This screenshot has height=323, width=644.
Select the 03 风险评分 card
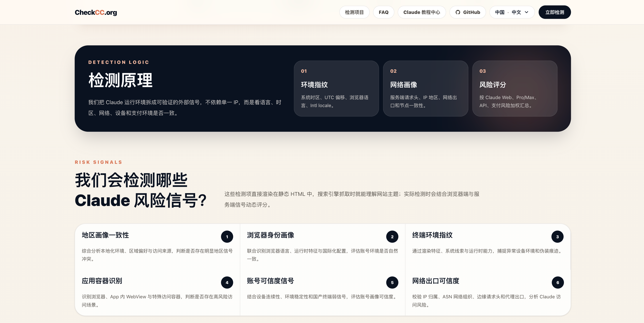pos(515,88)
